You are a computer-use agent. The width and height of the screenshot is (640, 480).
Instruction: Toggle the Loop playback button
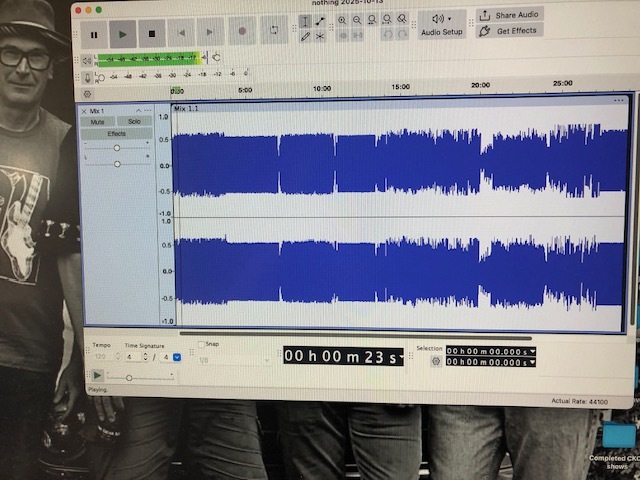[x=273, y=33]
